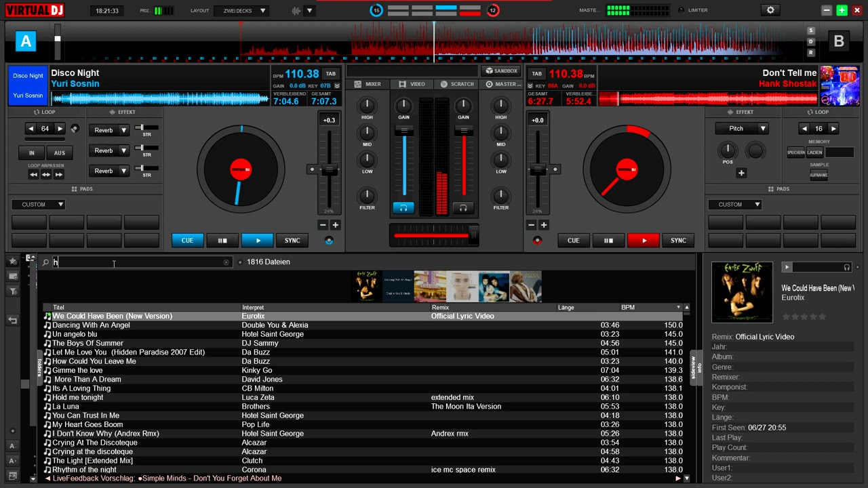The image size is (868, 488).
Task: Click the Eurotix album cover in sideview
Action: tap(742, 292)
